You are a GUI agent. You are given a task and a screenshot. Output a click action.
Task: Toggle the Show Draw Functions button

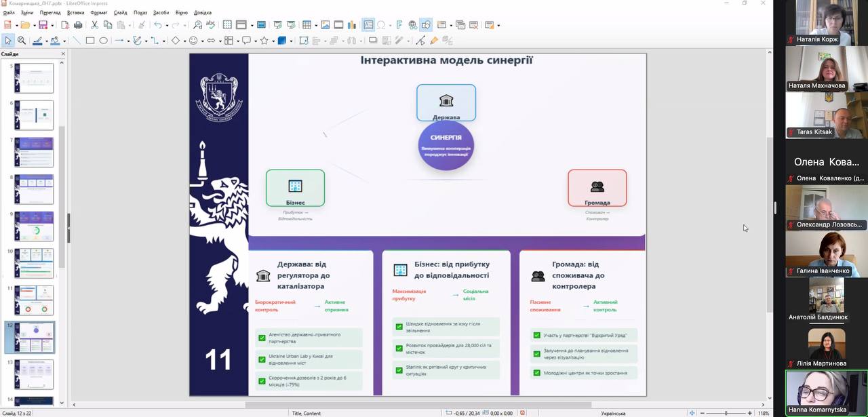point(426,25)
